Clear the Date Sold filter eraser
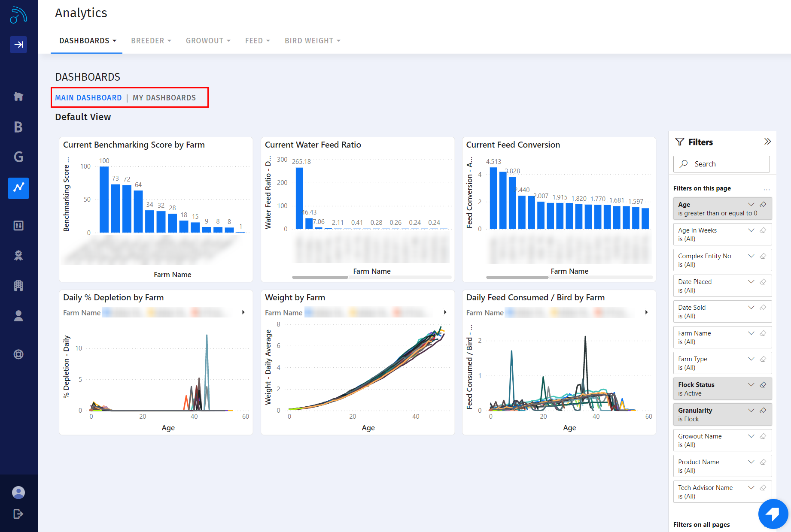 pos(763,308)
